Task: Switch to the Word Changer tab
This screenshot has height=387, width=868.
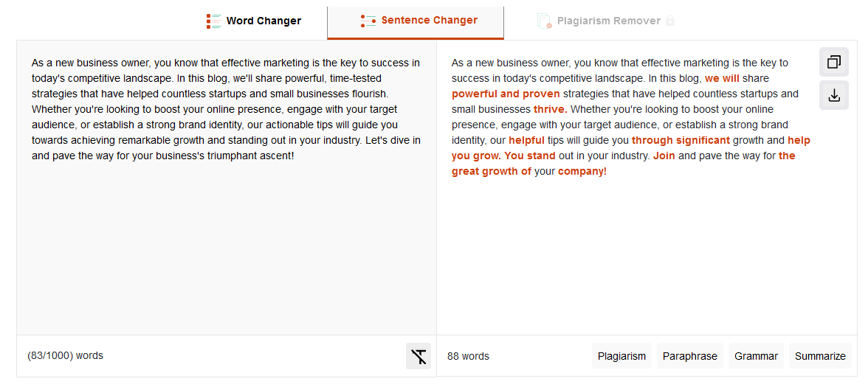Action: coord(254,21)
